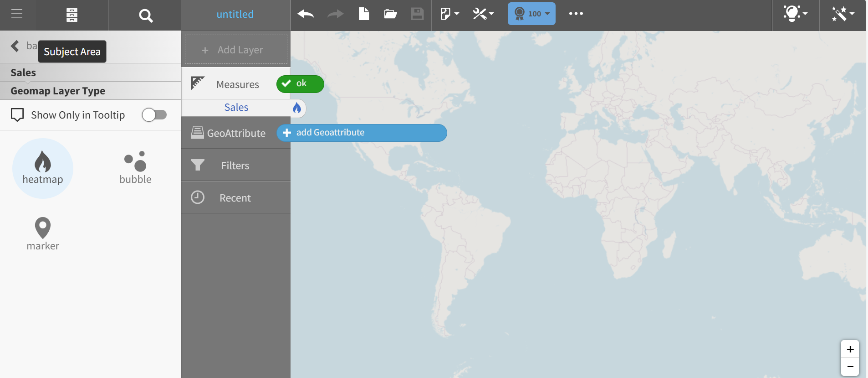Image resolution: width=868 pixels, height=378 pixels.
Task: Click the Add Layer button
Action: (x=236, y=50)
